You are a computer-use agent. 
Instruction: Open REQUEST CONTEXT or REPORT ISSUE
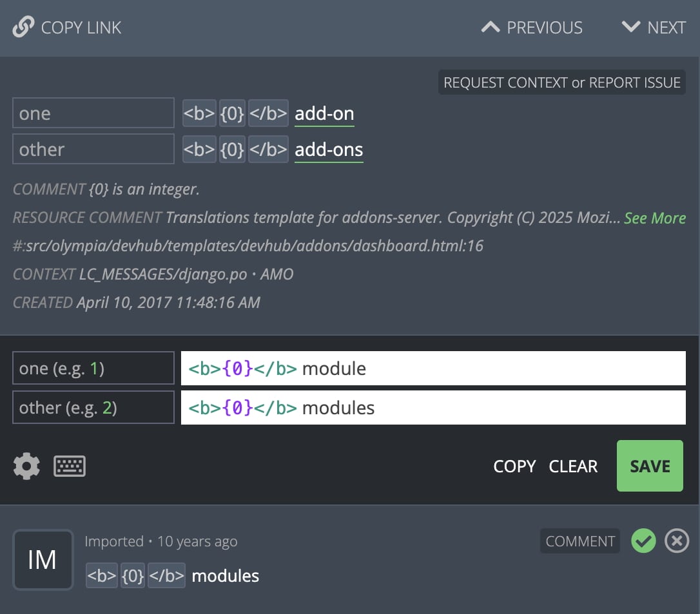[561, 82]
